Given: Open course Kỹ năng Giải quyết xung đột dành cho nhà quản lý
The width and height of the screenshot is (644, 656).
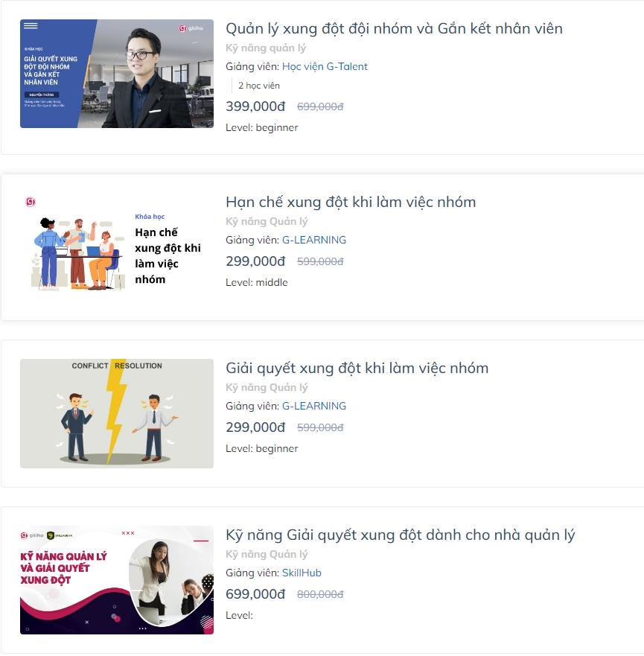Looking at the screenshot, I should click(x=401, y=535).
